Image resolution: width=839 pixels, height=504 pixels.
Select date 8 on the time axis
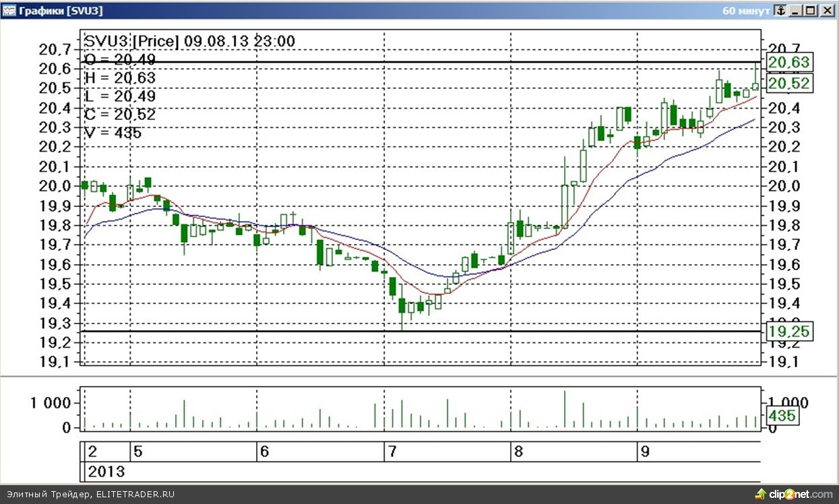[518, 451]
